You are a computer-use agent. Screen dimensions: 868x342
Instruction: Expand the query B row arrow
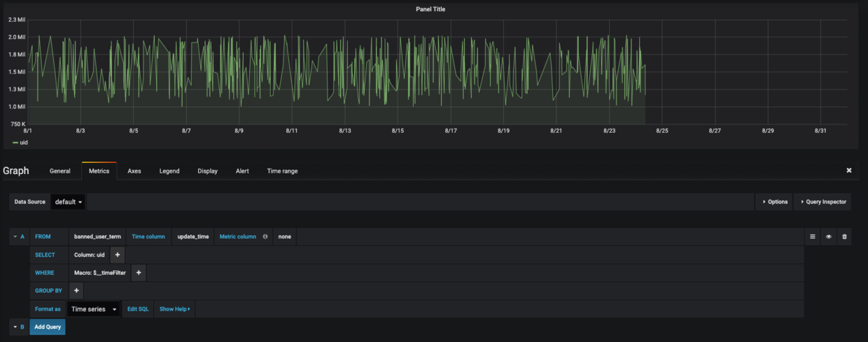pyautogui.click(x=15, y=327)
